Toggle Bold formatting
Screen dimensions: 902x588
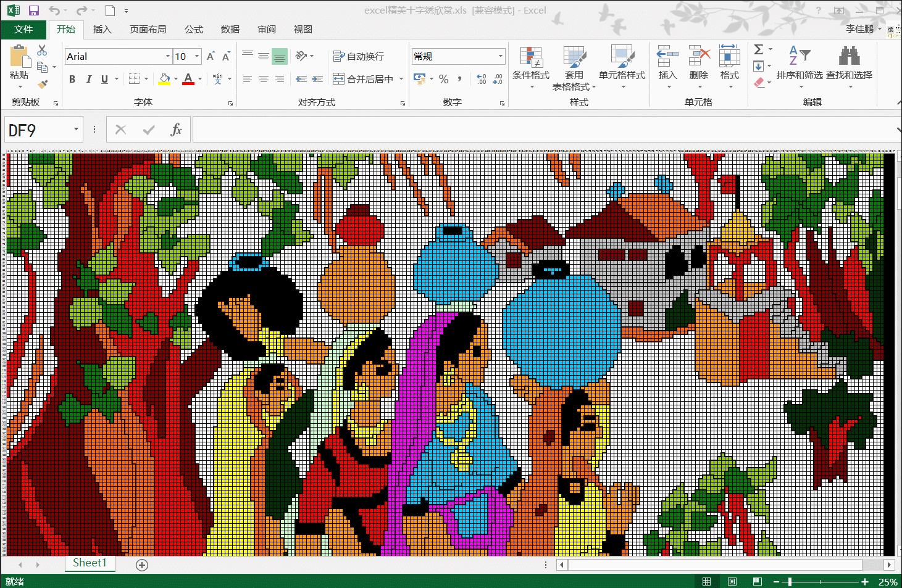[72, 79]
